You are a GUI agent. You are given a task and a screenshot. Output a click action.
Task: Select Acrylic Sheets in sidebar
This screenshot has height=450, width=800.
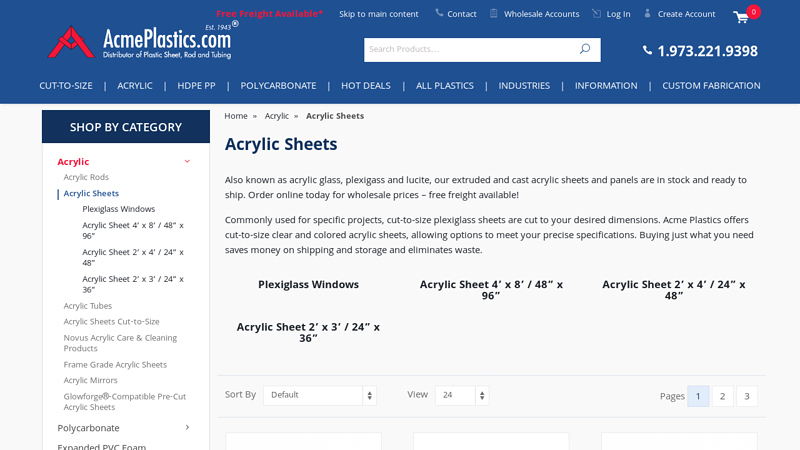(x=91, y=193)
